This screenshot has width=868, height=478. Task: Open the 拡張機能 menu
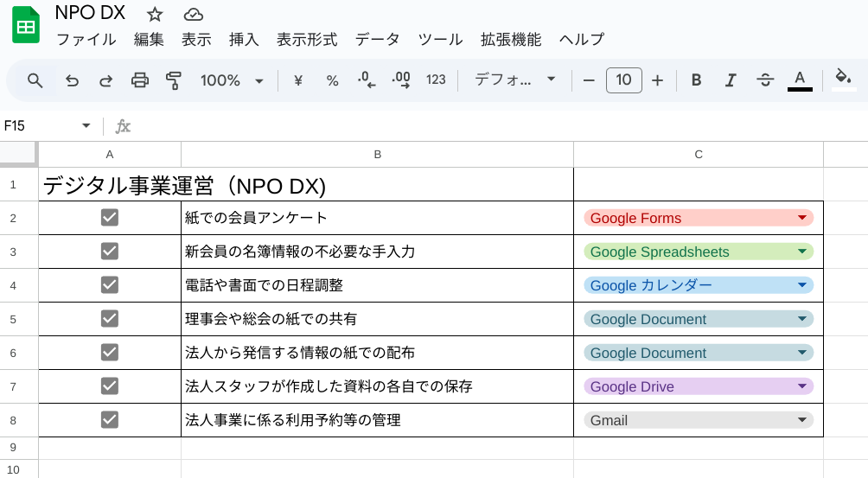(511, 39)
